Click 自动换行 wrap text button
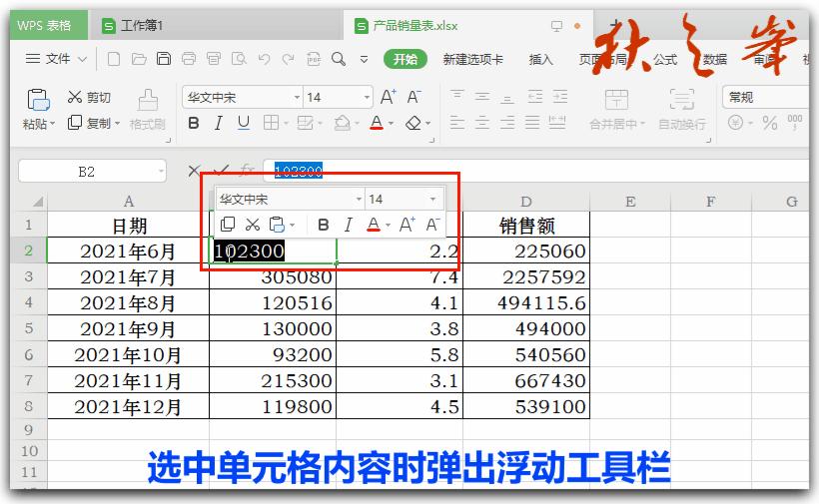The width and height of the screenshot is (819, 504). [x=681, y=110]
